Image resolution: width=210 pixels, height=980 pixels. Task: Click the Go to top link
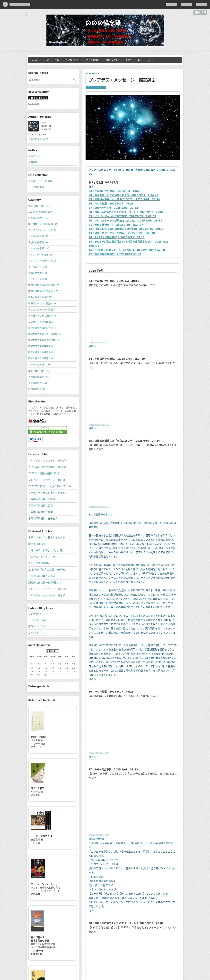tap(33, 104)
